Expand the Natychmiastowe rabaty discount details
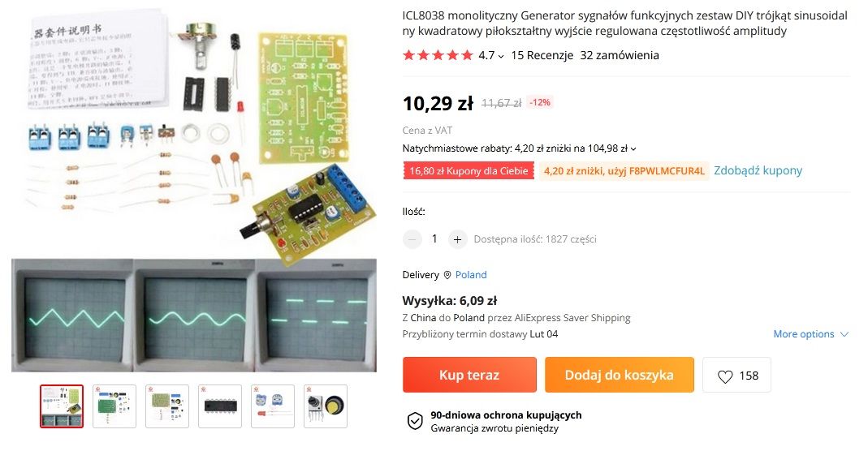 tap(633, 148)
